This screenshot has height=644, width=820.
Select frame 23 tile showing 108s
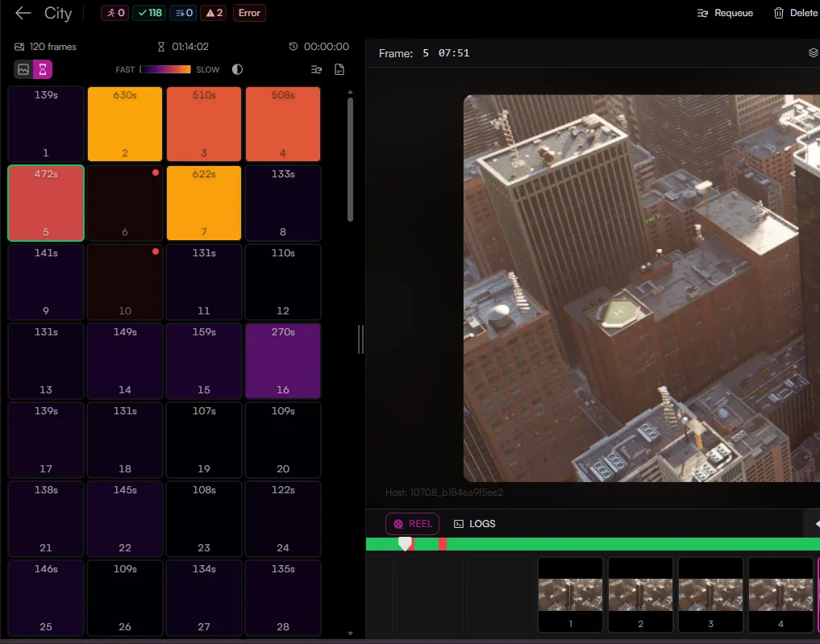click(x=204, y=518)
